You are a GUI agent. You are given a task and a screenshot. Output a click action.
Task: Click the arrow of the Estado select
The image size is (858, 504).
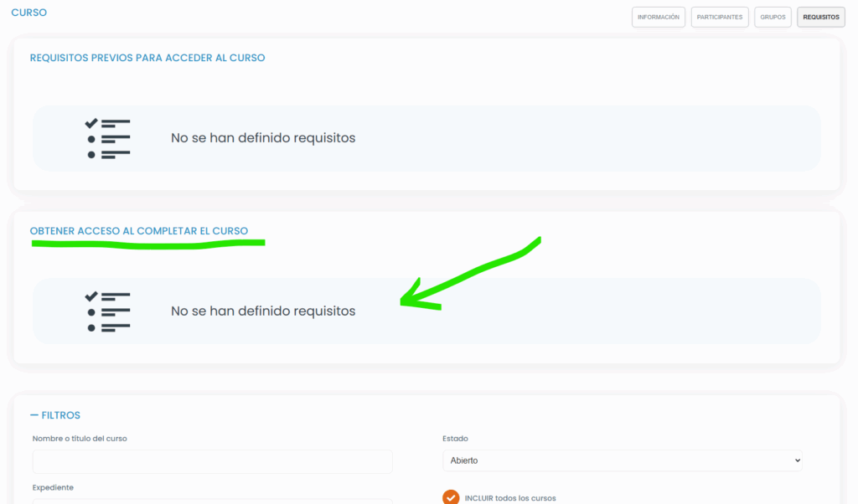(794, 460)
